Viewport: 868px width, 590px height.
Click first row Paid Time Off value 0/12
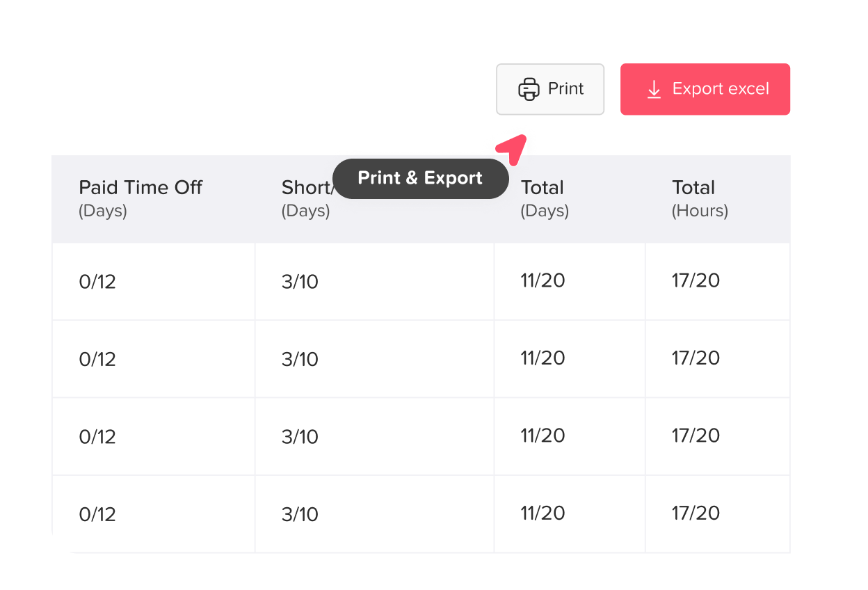97,282
